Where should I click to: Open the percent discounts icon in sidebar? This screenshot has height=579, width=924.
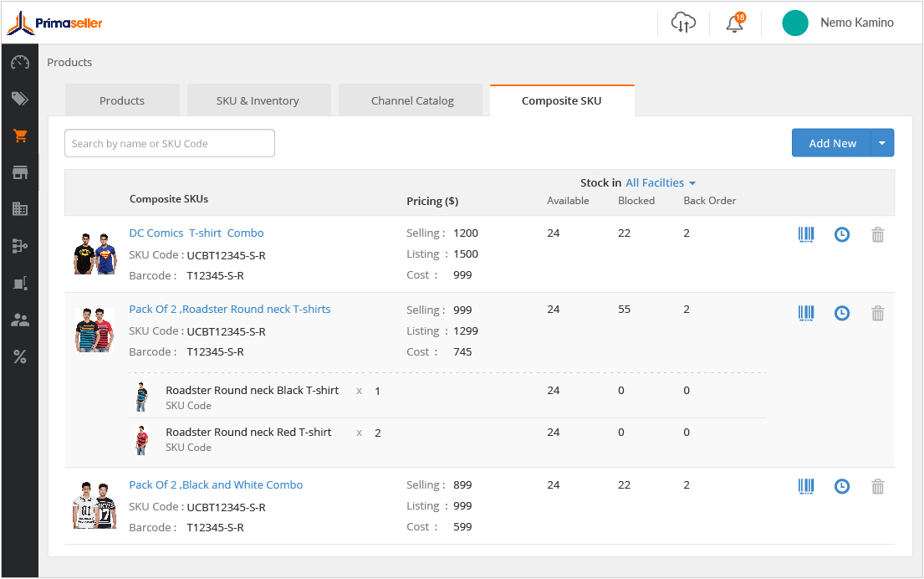pos(20,356)
